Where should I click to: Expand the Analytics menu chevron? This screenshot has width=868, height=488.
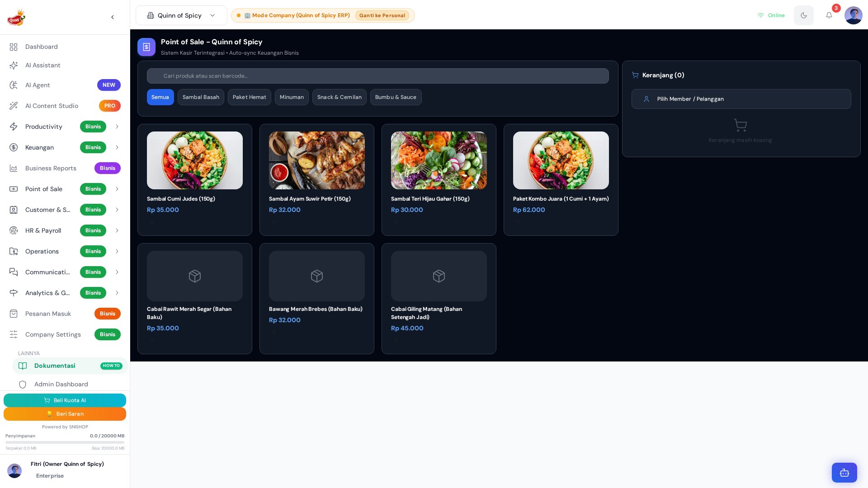pyautogui.click(x=117, y=293)
